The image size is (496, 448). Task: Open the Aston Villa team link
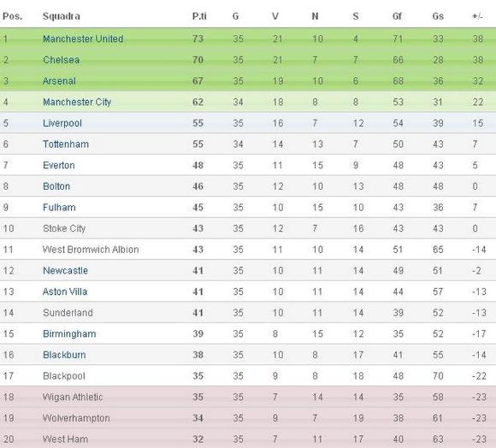[65, 292]
